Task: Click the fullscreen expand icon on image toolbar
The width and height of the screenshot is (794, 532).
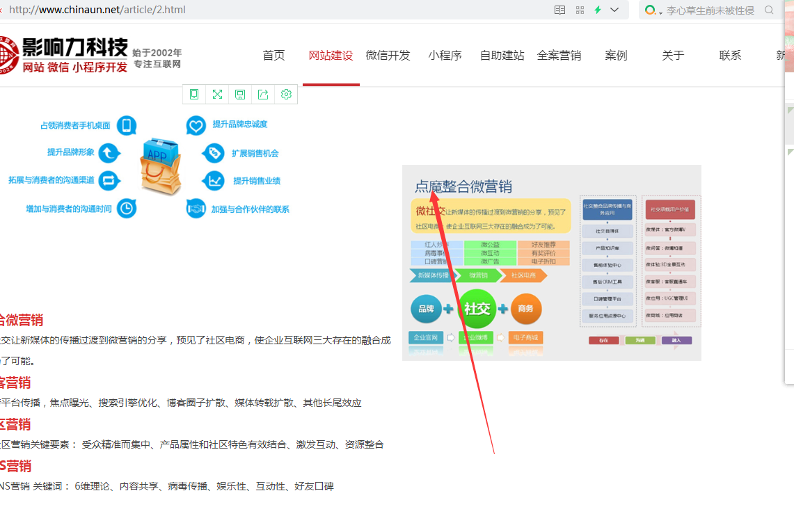Action: 217,95
